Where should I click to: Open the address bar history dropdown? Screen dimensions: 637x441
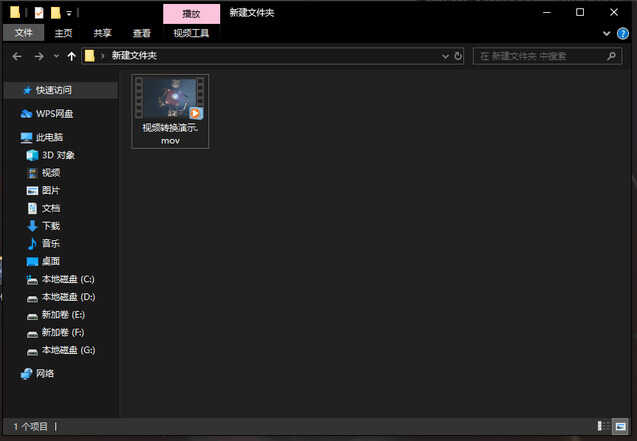tap(445, 56)
